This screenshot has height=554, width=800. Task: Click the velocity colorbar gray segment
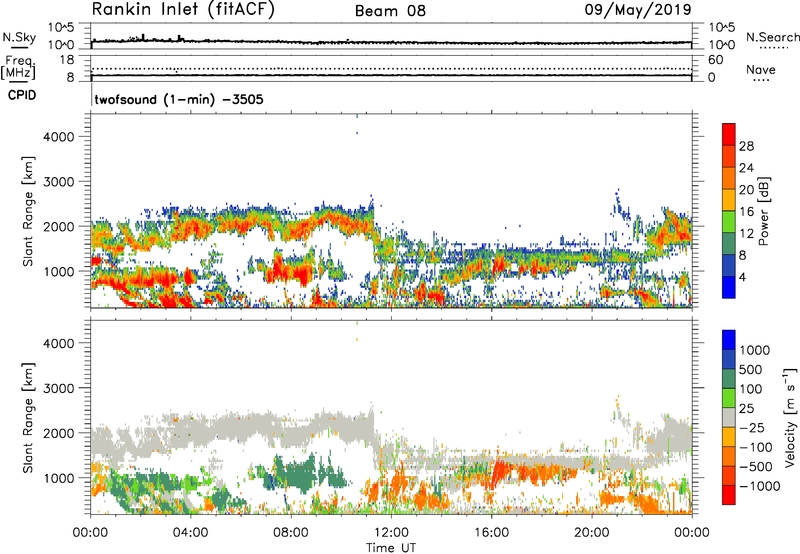729,417
